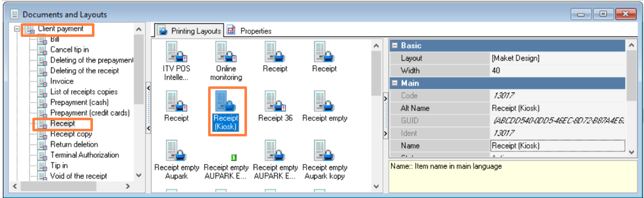Select List of receipts copies item
This screenshot has height=198, width=644.
(x=84, y=92)
